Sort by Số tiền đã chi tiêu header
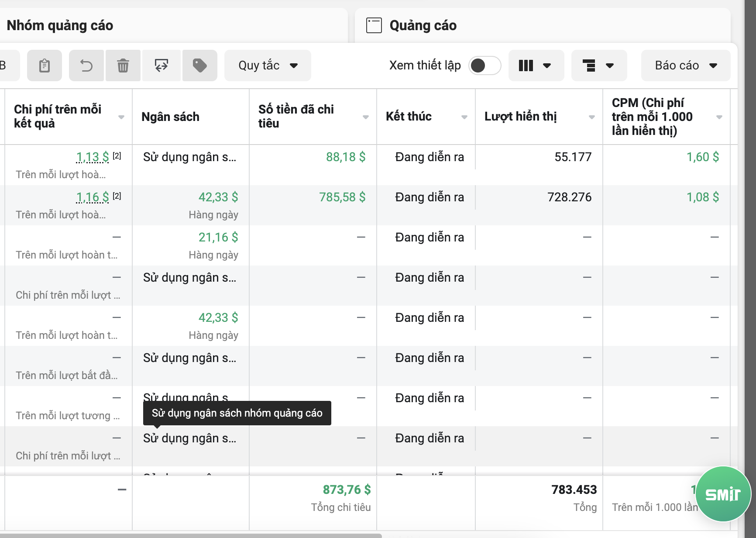This screenshot has width=756, height=538. pyautogui.click(x=296, y=116)
